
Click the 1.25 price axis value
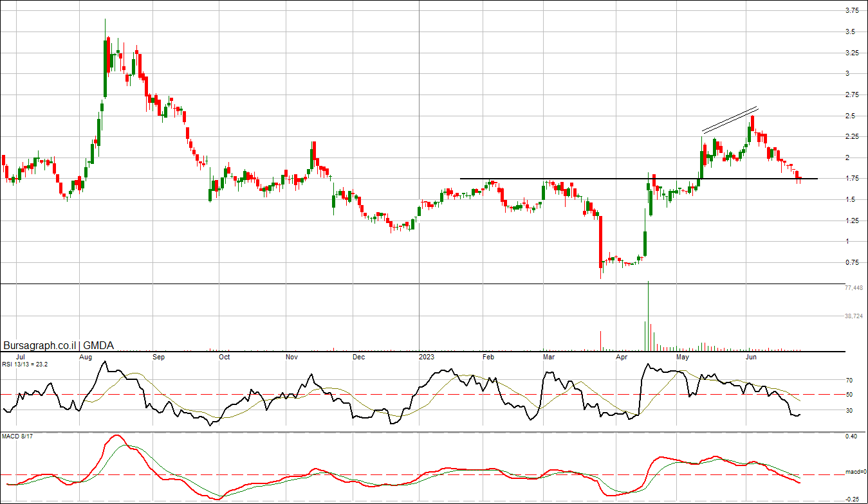click(853, 221)
